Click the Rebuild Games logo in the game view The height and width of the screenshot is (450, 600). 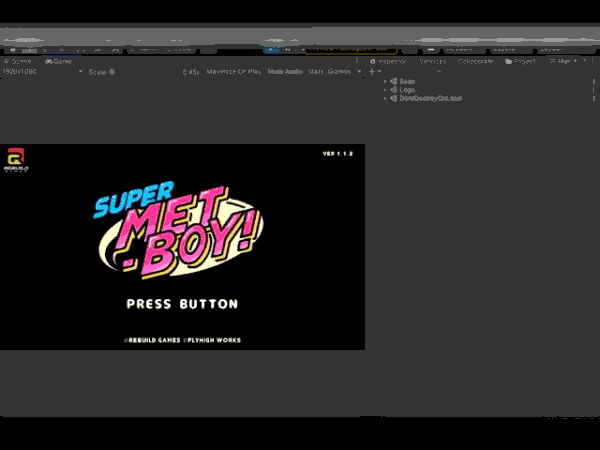click(16, 160)
